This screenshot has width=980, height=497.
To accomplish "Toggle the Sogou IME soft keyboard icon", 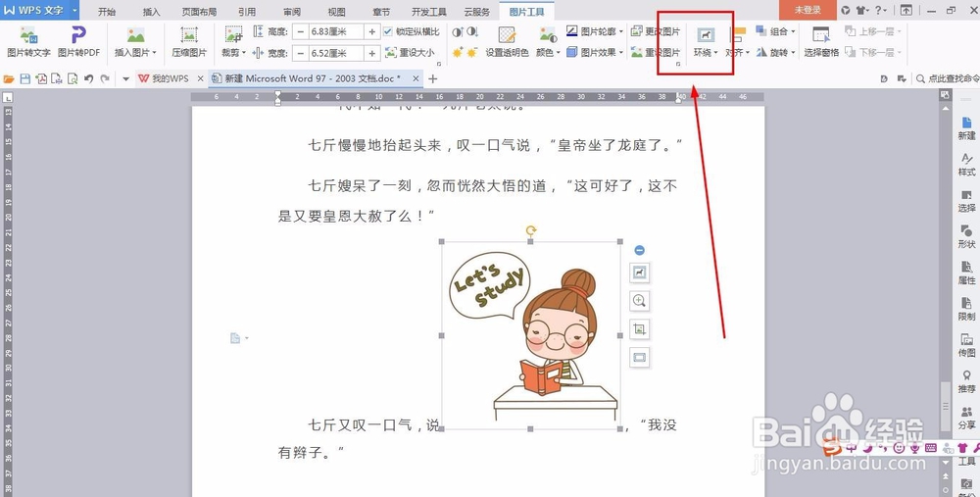I will click(931, 448).
